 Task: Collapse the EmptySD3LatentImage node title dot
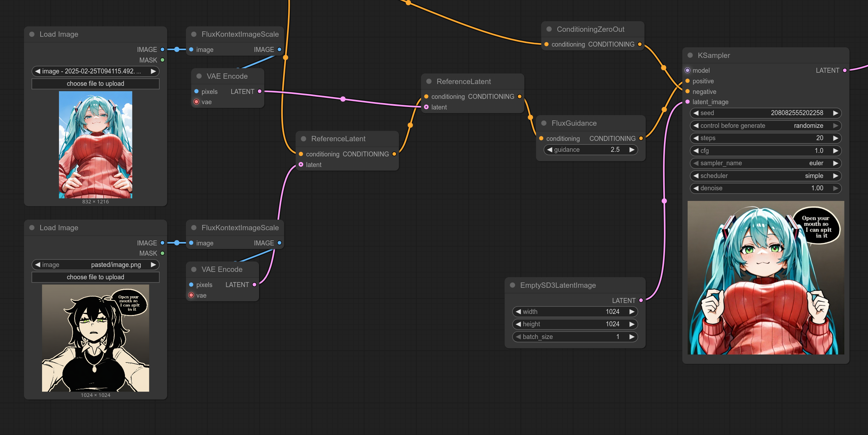click(x=512, y=285)
